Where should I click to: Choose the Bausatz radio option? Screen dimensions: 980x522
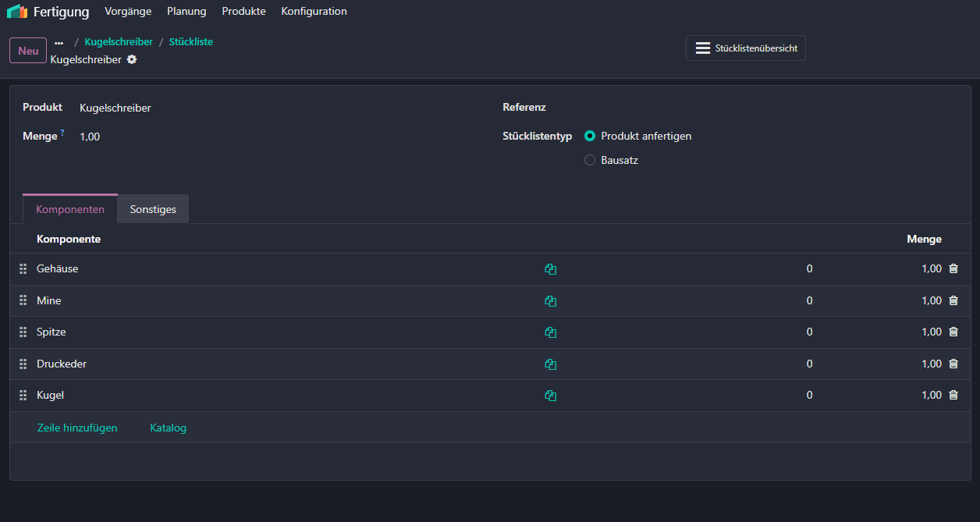click(590, 160)
